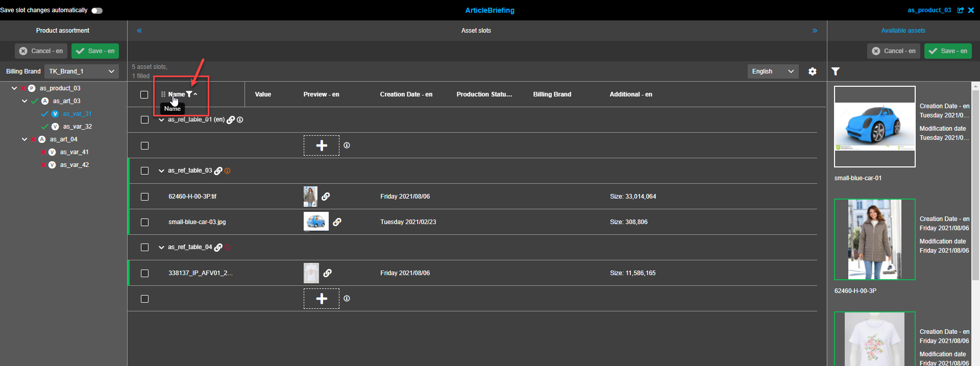Collapse the as_product_03 tree node
Image resolution: width=980 pixels, height=366 pixels.
14,88
